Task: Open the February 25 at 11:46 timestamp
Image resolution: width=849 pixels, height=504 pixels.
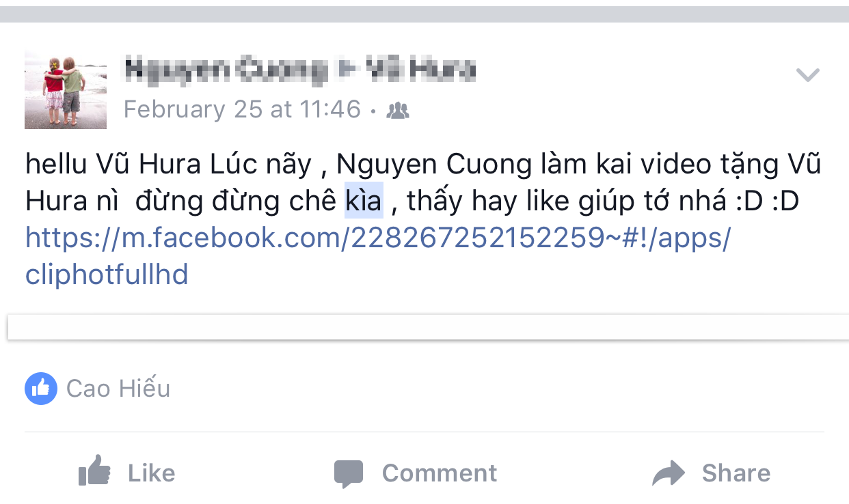Action: coord(242,109)
